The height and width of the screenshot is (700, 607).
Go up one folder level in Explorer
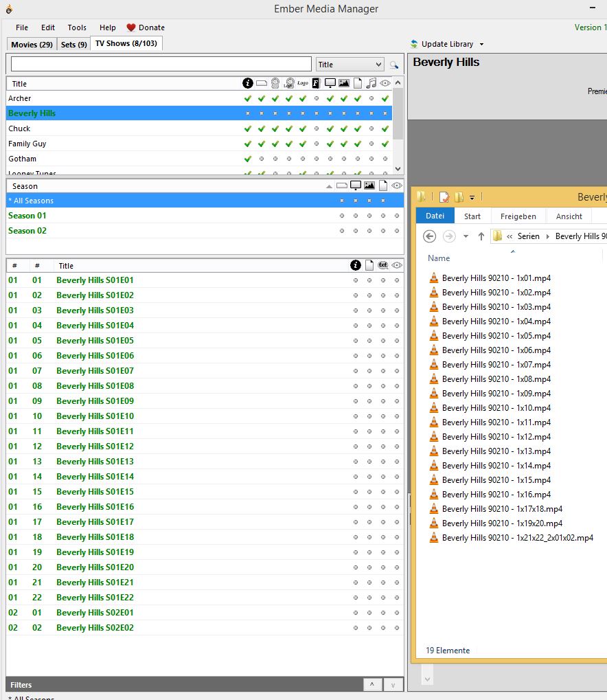click(481, 236)
